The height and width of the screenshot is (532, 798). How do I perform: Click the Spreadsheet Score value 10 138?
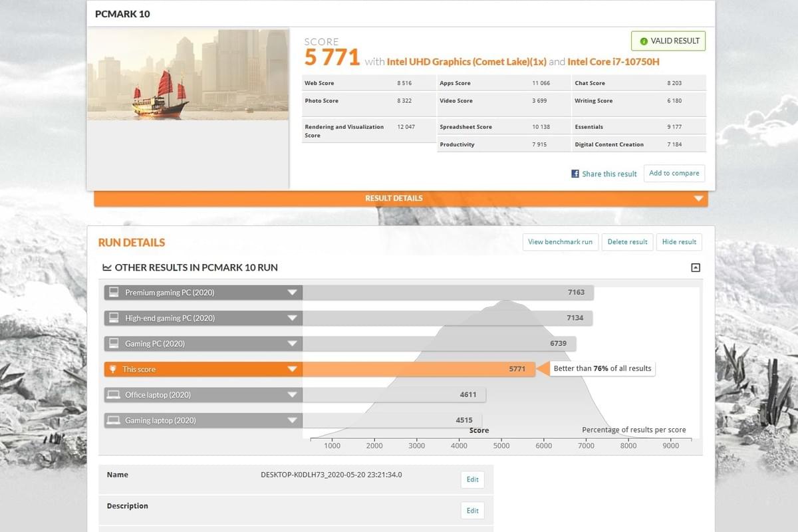(x=541, y=126)
